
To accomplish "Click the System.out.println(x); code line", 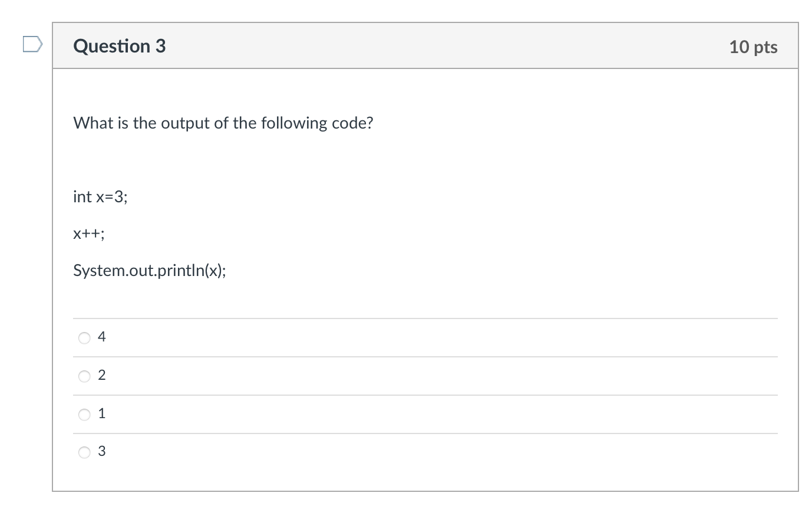I will pyautogui.click(x=150, y=270).
